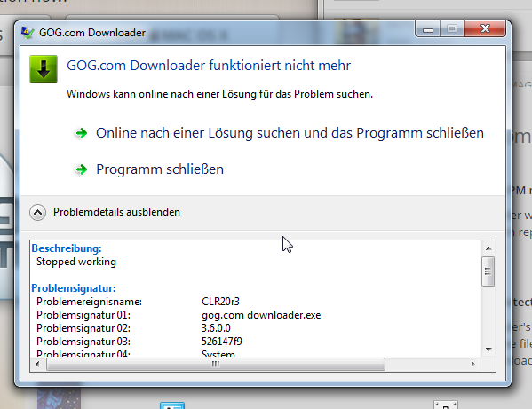Viewport: 532px width, 409px height.
Task: Click the Beschreibung heading in details
Action: (x=67, y=248)
